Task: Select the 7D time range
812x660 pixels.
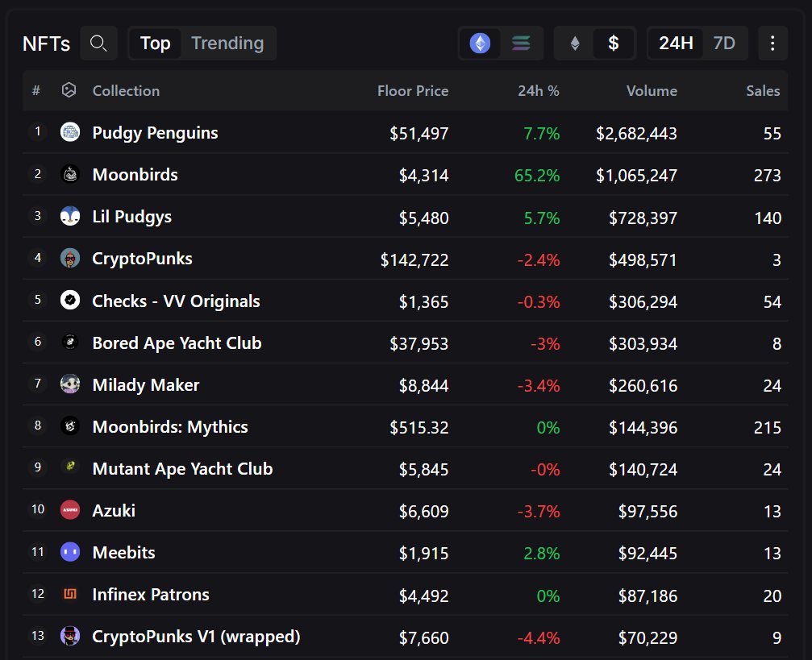Action: pos(724,43)
